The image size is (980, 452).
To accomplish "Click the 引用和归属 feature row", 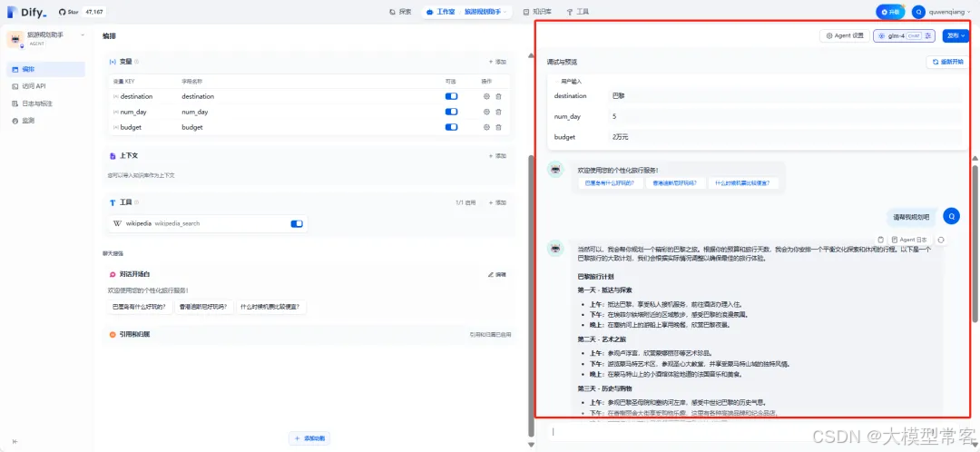I will pos(310,335).
